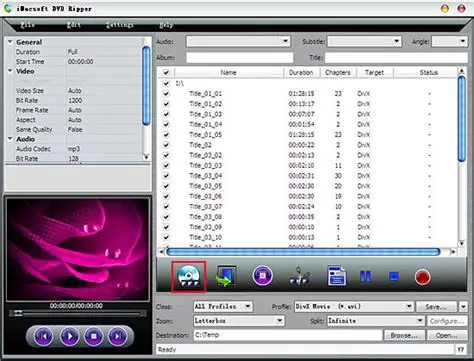
Task: Open the Class All Profiles dropdown
Action: [x=223, y=306]
